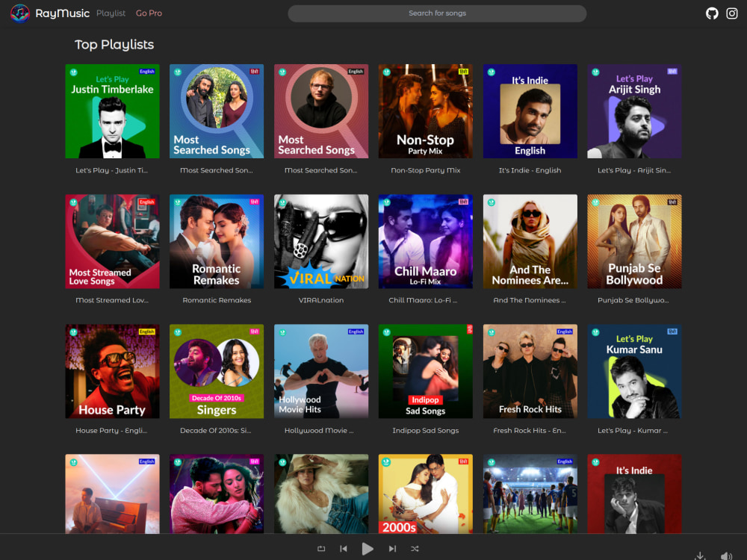Open Hollywood Movie Hits cover
Image resolution: width=747 pixels, height=560 pixels.
[x=321, y=371]
